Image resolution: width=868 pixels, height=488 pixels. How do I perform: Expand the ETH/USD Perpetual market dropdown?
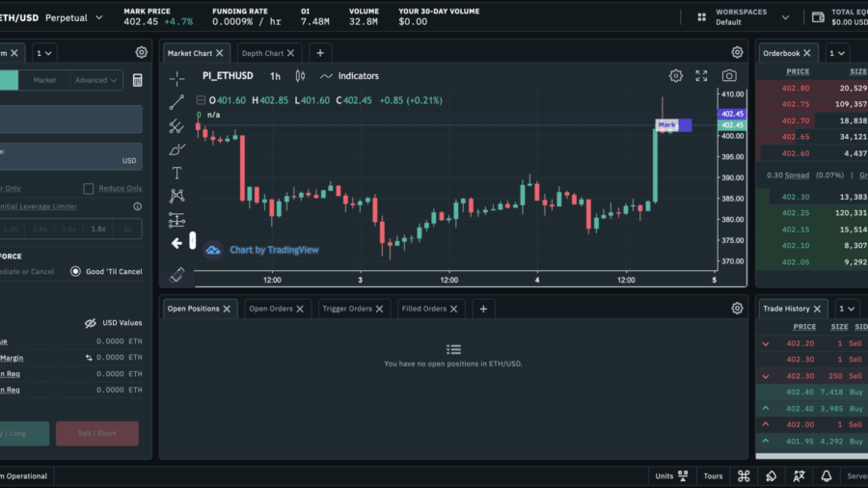coord(99,17)
